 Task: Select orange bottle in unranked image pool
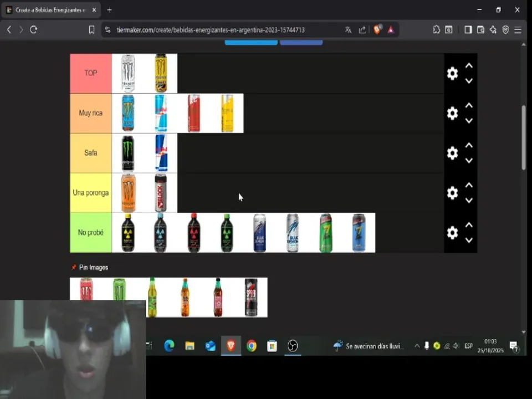(x=185, y=298)
